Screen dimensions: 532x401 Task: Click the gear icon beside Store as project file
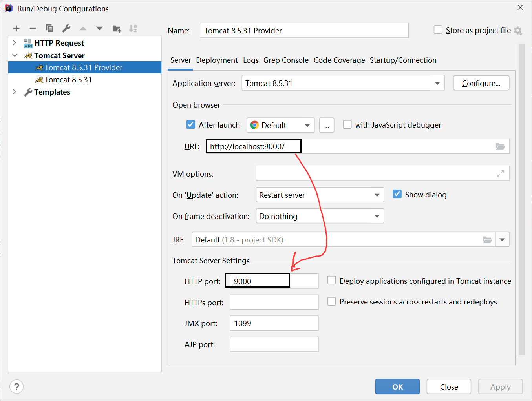click(518, 31)
